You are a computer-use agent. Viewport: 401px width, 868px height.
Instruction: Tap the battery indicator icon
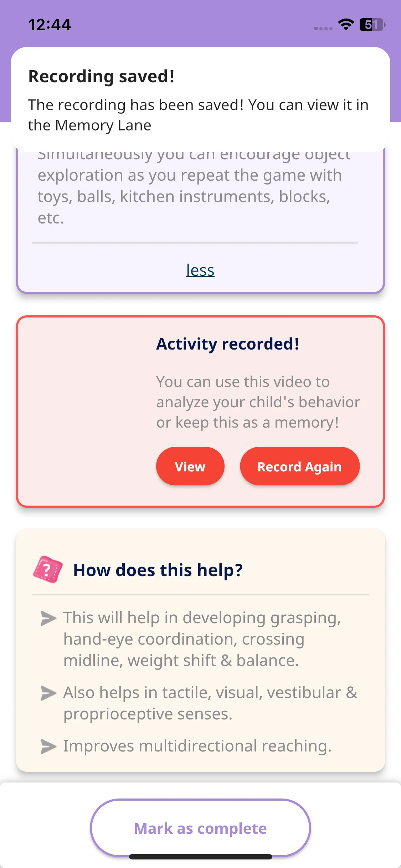(x=372, y=25)
